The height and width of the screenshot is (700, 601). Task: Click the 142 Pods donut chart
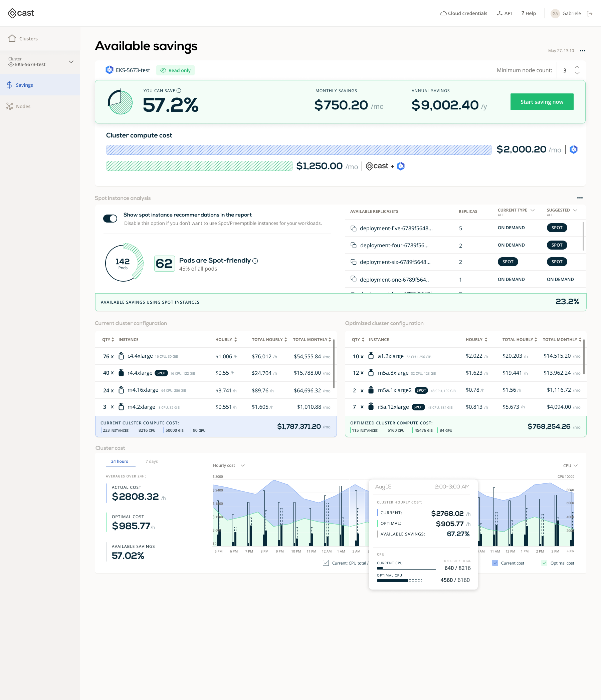pos(124,263)
